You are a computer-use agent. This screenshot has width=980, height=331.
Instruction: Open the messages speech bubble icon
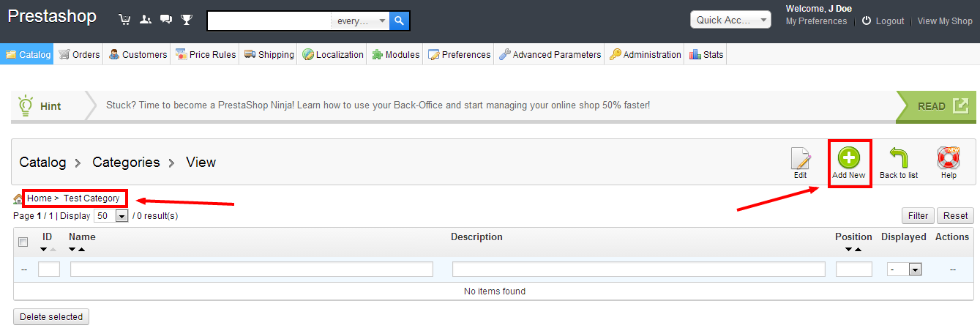(166, 20)
